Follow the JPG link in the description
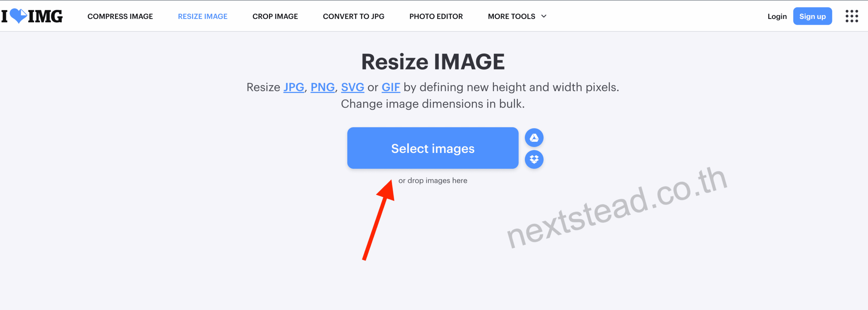The height and width of the screenshot is (310, 868). [x=294, y=87]
